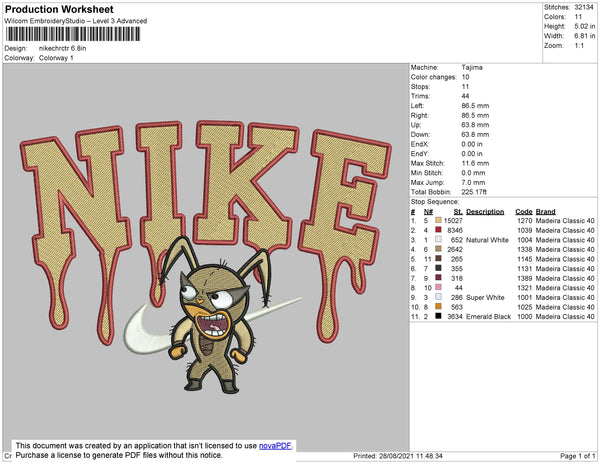Click the Zoom value 1:1
The height and width of the screenshot is (464, 600).
[x=579, y=46]
